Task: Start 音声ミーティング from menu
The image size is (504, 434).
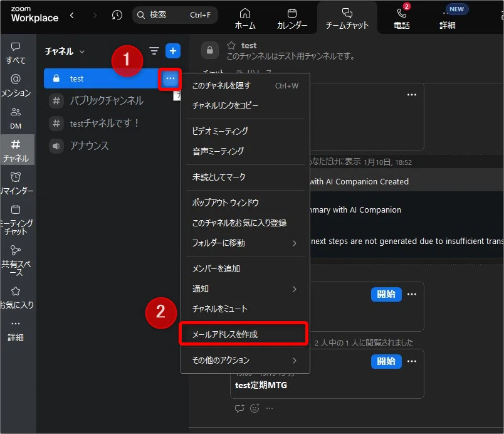Action: pos(245,151)
